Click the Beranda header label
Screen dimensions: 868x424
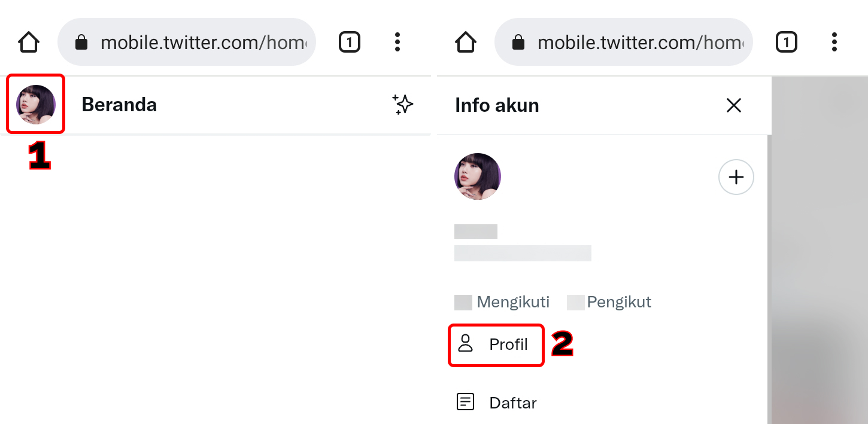tap(119, 104)
